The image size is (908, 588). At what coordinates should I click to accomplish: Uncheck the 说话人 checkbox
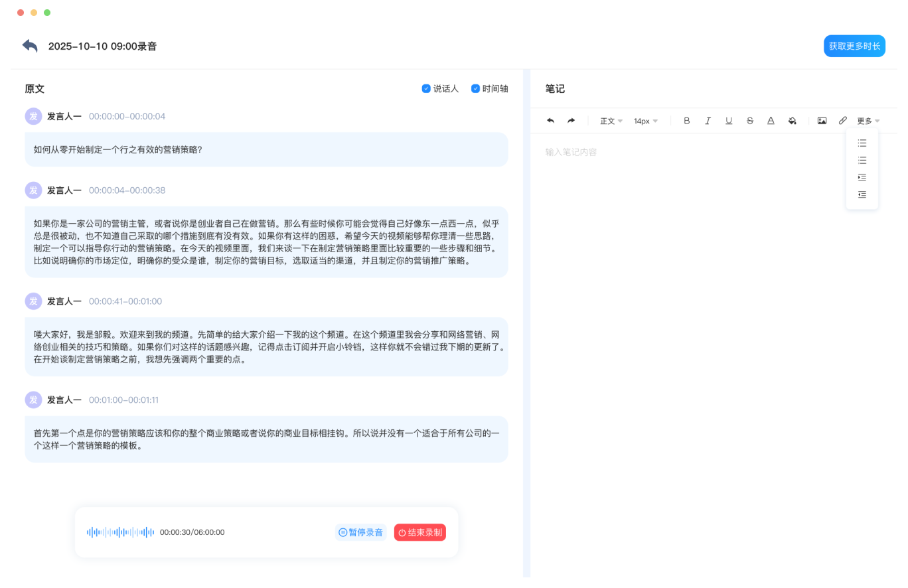(426, 89)
